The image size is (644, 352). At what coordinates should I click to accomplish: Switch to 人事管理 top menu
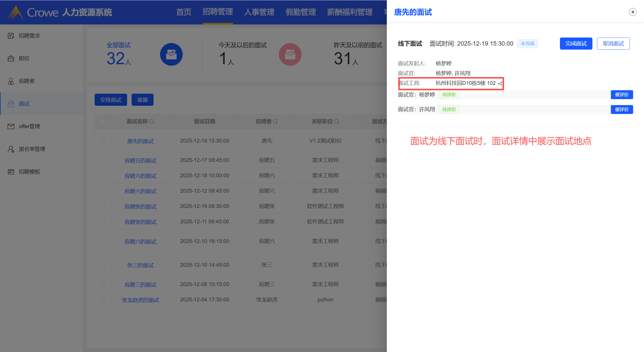click(259, 12)
